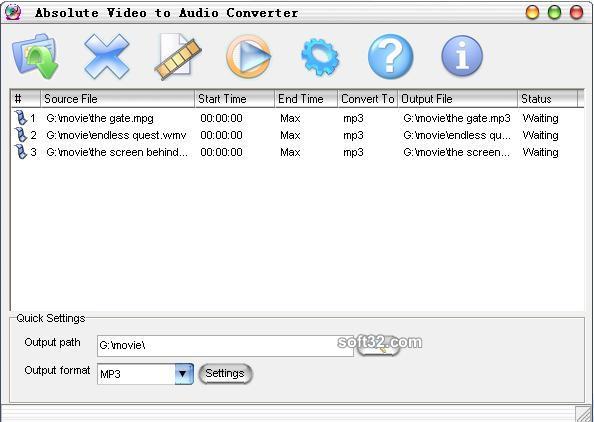
Task: Click output file G:\movie\the gate.mp3
Action: [457, 118]
